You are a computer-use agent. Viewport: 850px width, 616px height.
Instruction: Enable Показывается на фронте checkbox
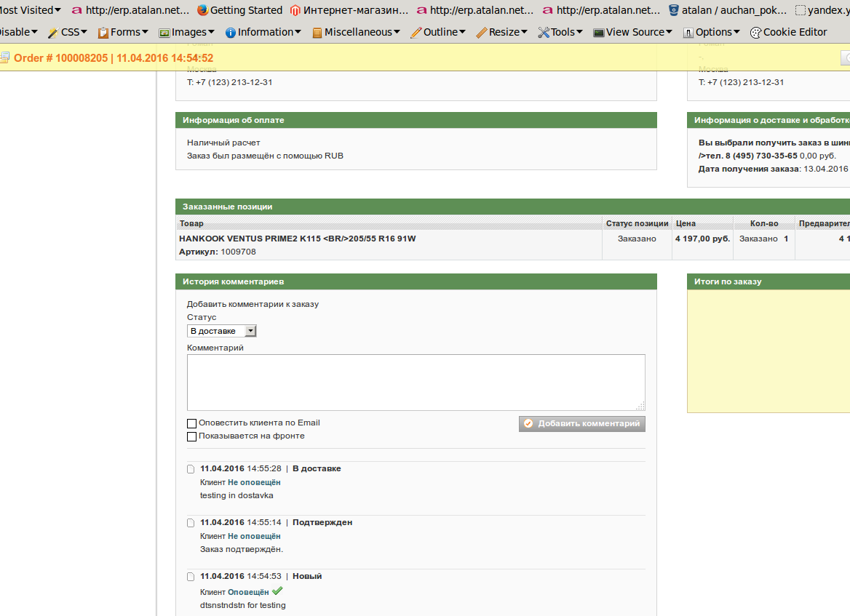(191, 436)
